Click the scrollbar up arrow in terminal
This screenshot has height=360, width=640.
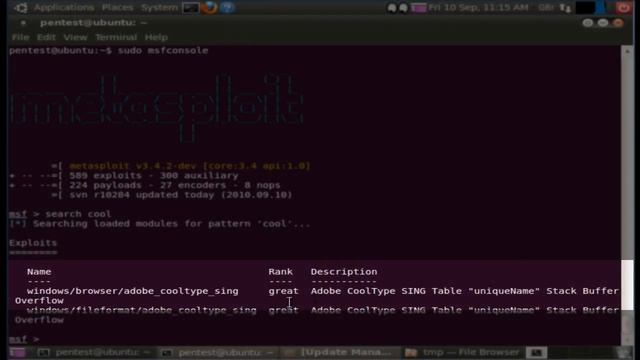coord(627,51)
